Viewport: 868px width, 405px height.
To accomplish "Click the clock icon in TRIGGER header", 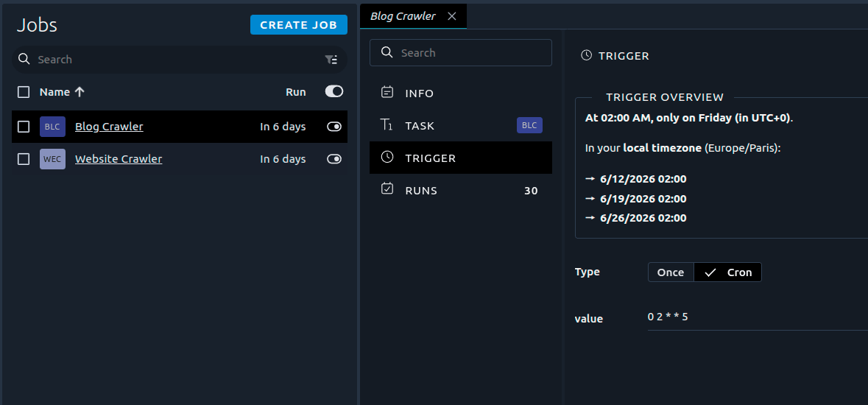I will coord(586,55).
